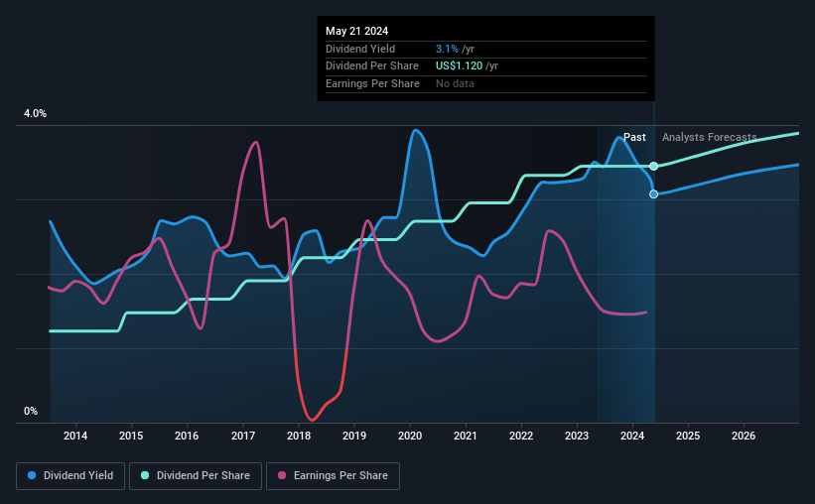Select the 2025 x-axis label
Viewport: 815px width, 504px height.
(688, 436)
